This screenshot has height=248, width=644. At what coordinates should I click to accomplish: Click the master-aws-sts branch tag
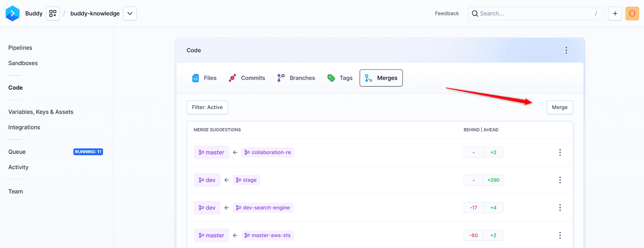(x=268, y=235)
